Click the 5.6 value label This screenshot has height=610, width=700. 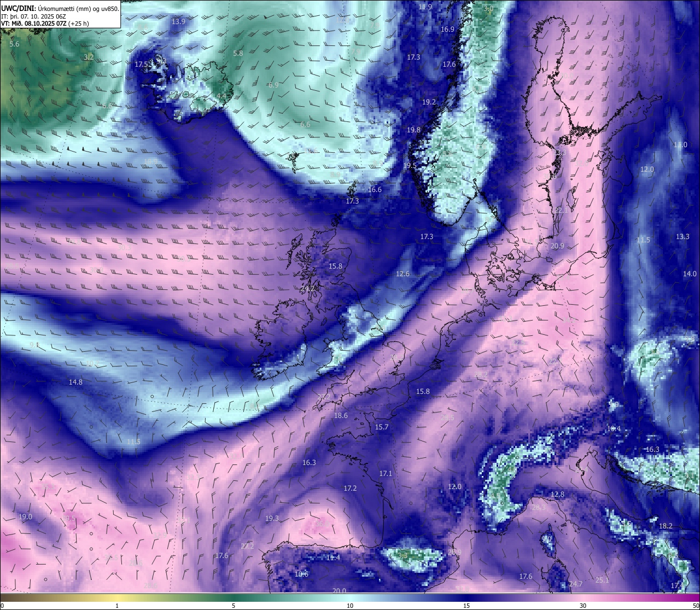pyautogui.click(x=15, y=44)
